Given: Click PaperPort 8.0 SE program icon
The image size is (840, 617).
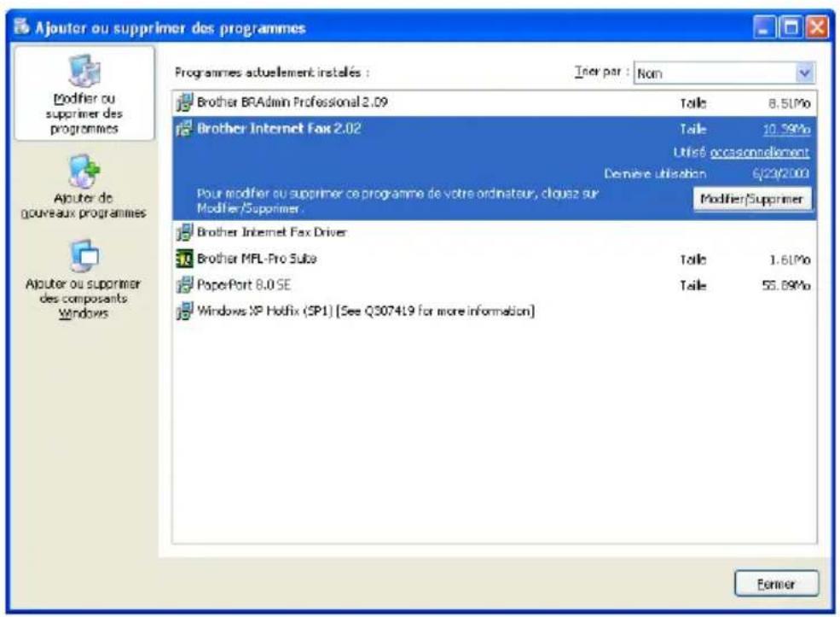Looking at the screenshot, I should 184,285.
